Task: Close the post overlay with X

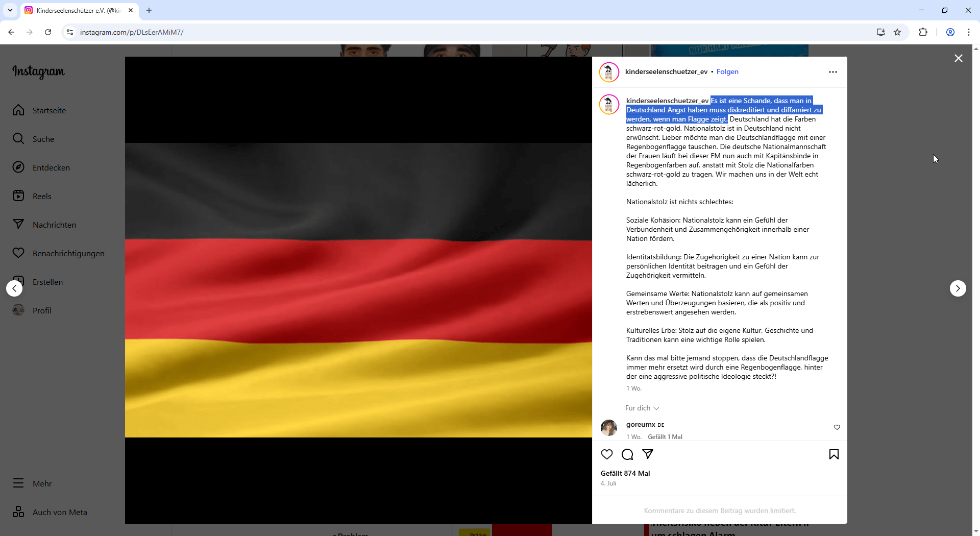Action: pos(959,58)
